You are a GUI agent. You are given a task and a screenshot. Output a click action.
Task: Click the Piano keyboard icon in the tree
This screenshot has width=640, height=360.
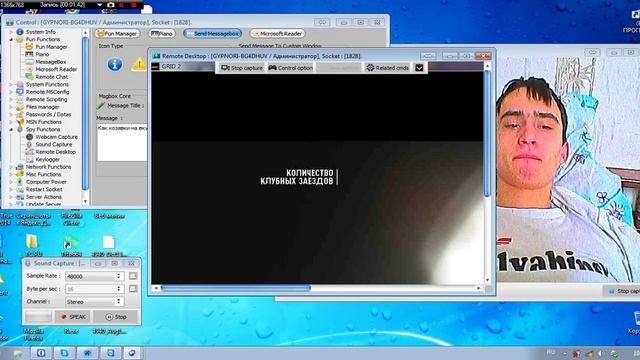pyautogui.click(x=29, y=54)
